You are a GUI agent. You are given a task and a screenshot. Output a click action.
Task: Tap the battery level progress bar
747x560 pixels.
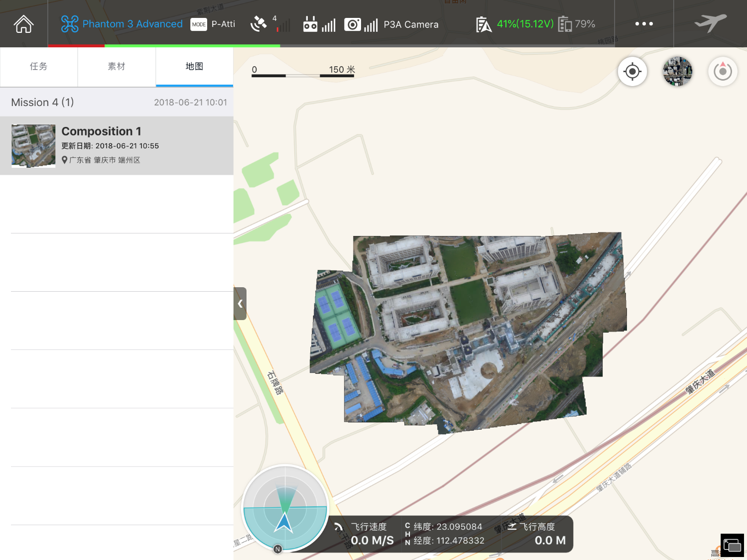pos(331,46)
